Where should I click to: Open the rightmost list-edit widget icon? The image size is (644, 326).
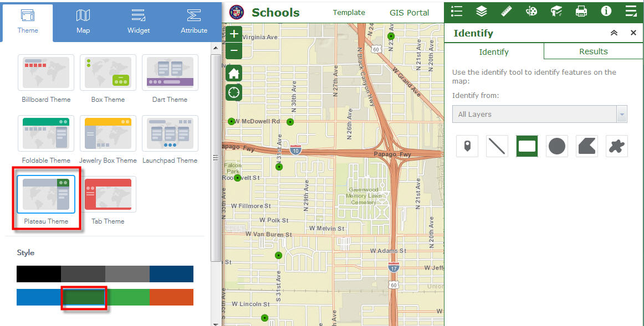(x=631, y=11)
